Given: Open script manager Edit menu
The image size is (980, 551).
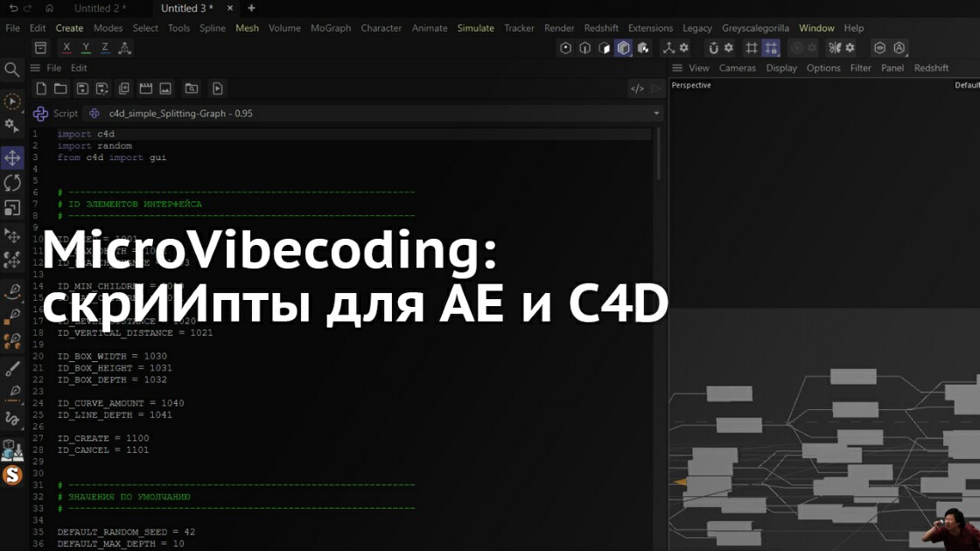Looking at the screenshot, I should tap(79, 68).
